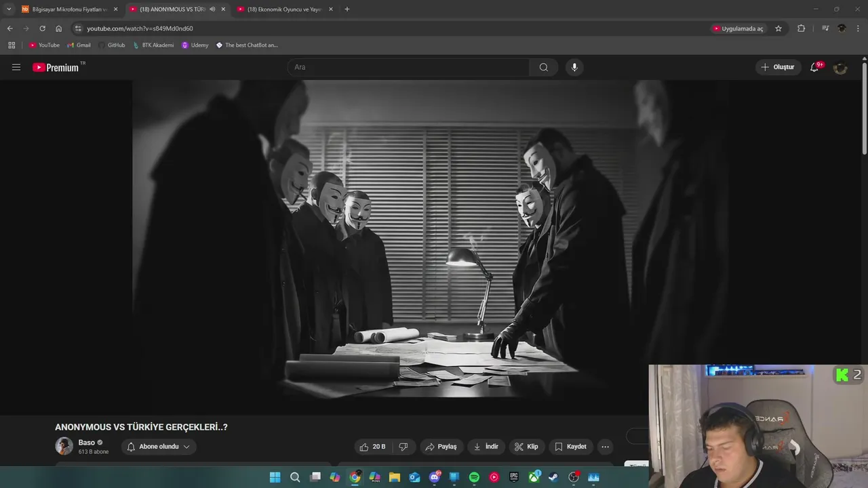Open more actions three-dot menu
This screenshot has width=868, height=488.
(x=605, y=447)
